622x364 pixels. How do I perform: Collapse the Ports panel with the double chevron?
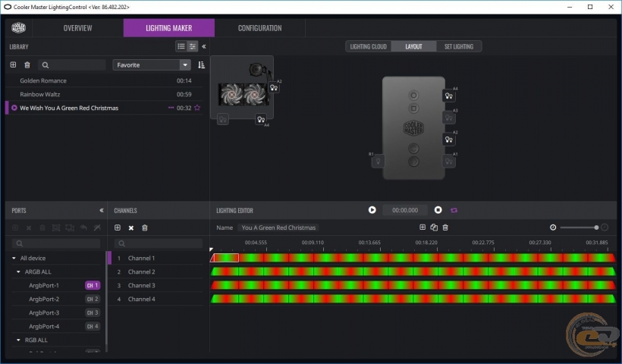pyautogui.click(x=102, y=210)
